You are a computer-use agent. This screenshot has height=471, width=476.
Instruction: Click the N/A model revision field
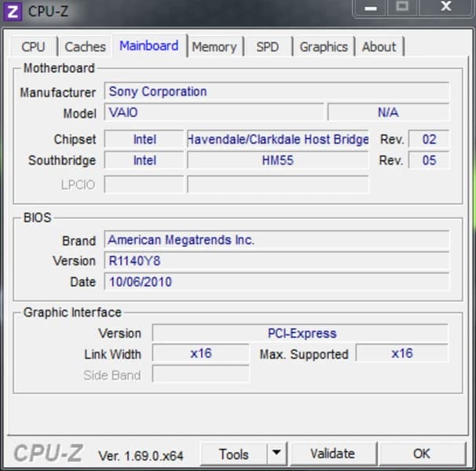(x=388, y=112)
